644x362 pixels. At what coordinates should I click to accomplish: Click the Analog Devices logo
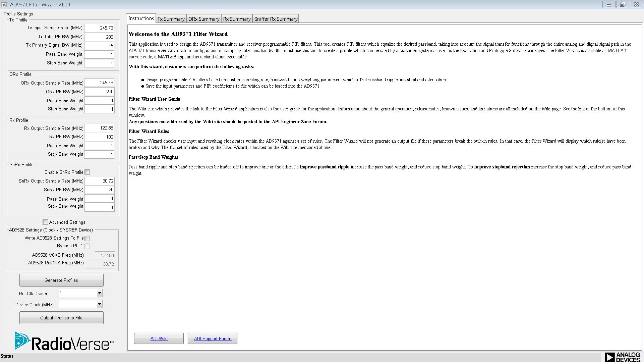(623, 357)
